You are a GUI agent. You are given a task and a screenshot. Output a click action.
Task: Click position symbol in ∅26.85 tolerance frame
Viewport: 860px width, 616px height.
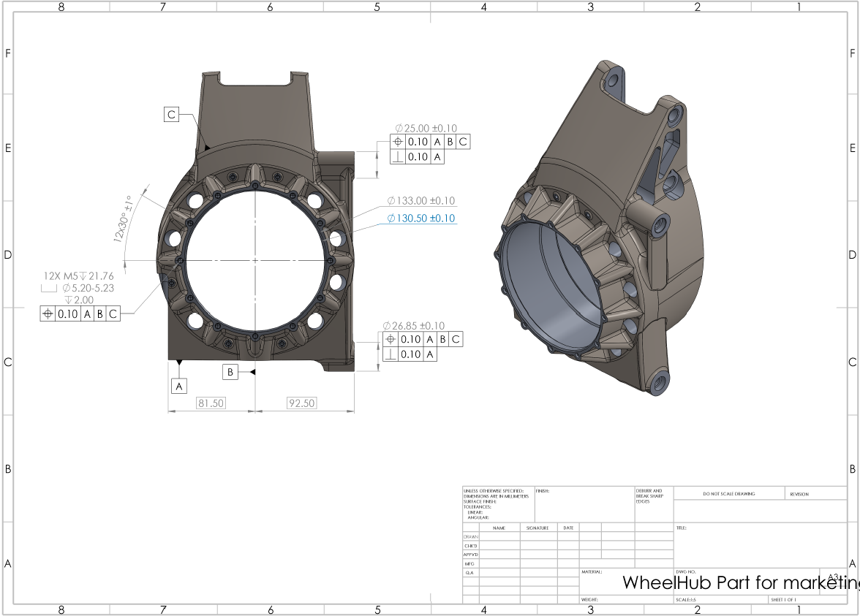[391, 339]
